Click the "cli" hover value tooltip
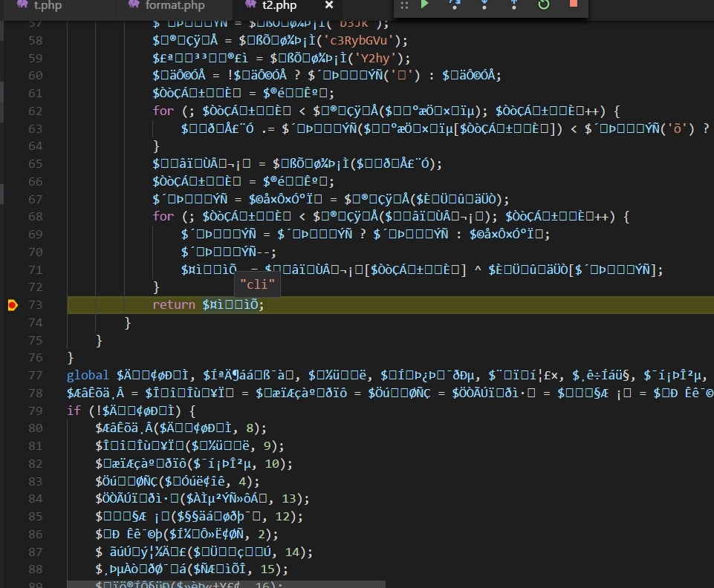 (257, 284)
